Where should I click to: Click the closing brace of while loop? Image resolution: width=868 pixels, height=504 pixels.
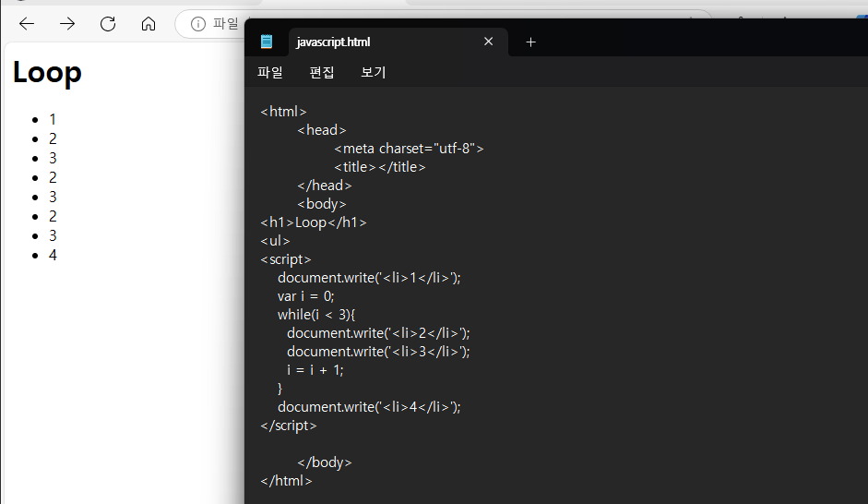(x=280, y=389)
